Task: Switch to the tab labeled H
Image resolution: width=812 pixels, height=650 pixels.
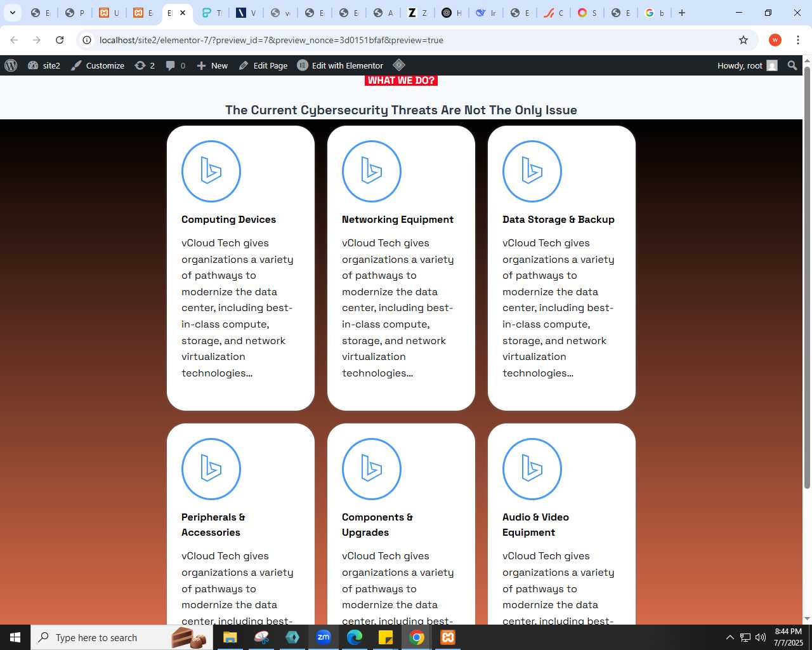Action: click(x=452, y=13)
